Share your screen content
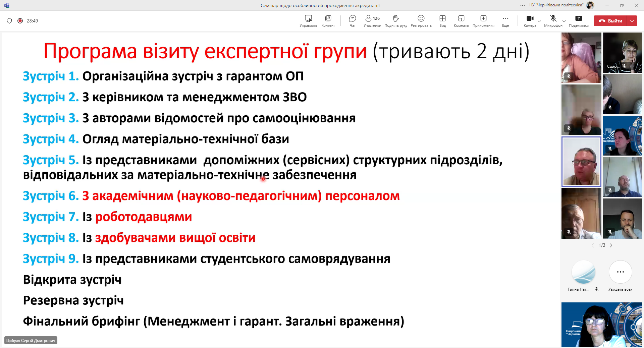Screen dimensions: 644x348 click(x=579, y=20)
